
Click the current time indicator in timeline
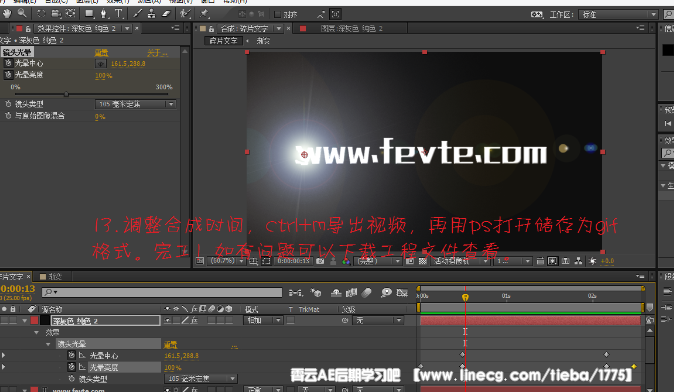click(465, 297)
